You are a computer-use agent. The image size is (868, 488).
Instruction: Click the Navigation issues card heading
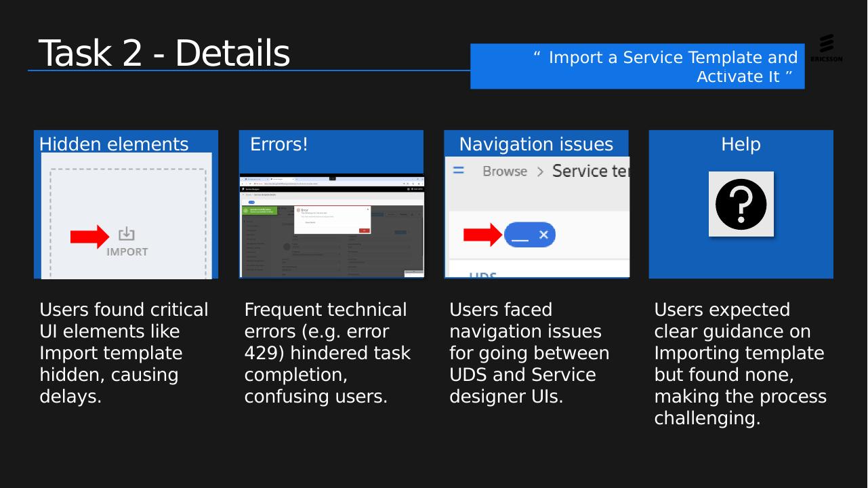coord(536,144)
